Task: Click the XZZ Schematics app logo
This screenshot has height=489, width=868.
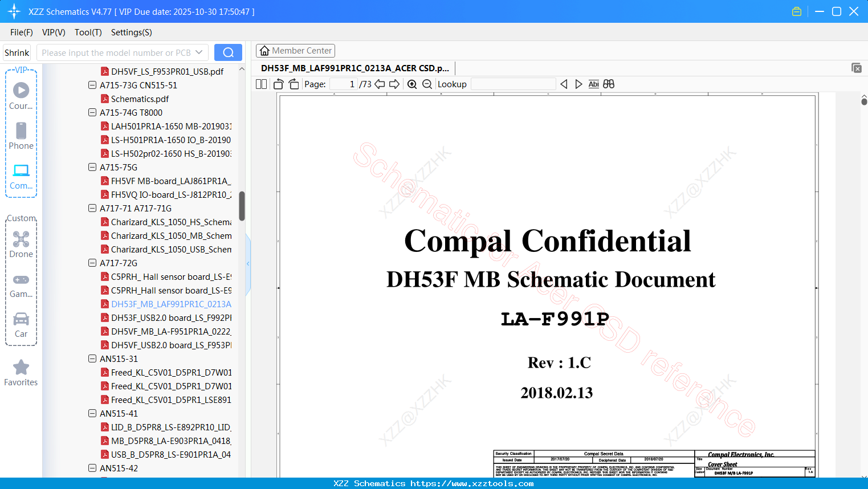Action: coord(14,11)
